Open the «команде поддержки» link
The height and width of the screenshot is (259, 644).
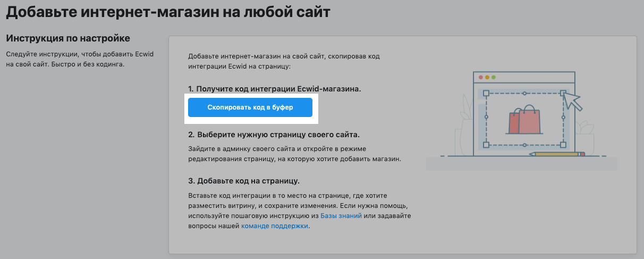275,226
